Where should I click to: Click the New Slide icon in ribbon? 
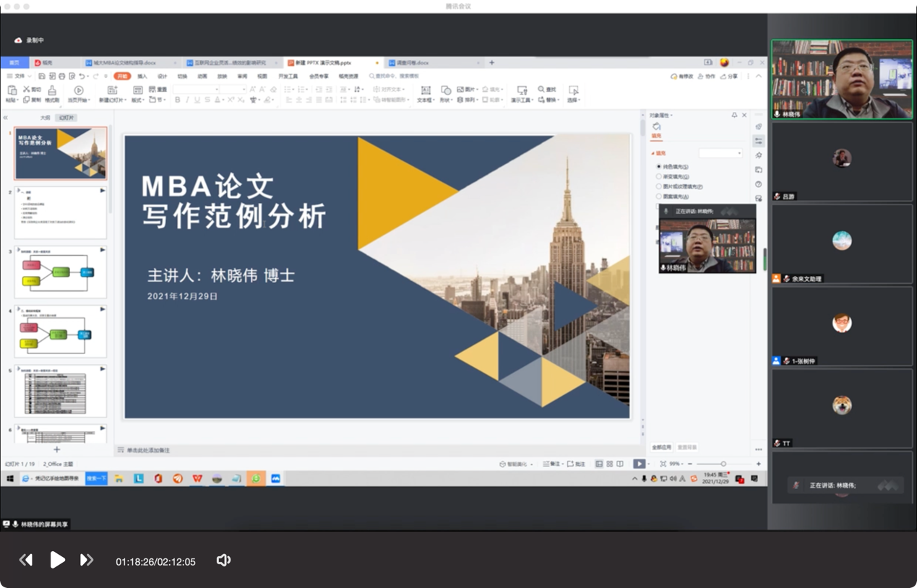(112, 90)
